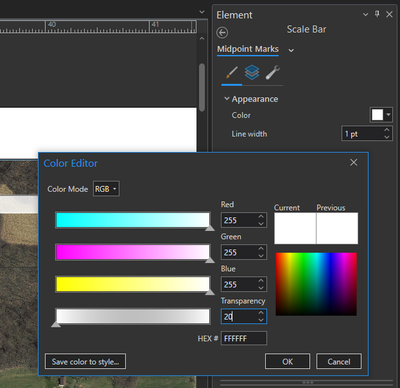Pick a color from the spectrum square

316,284
